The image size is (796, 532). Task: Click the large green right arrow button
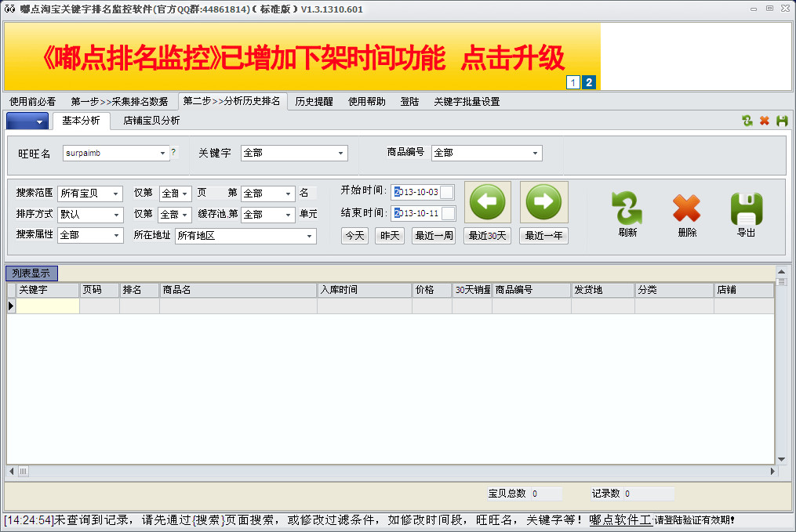pyautogui.click(x=543, y=202)
